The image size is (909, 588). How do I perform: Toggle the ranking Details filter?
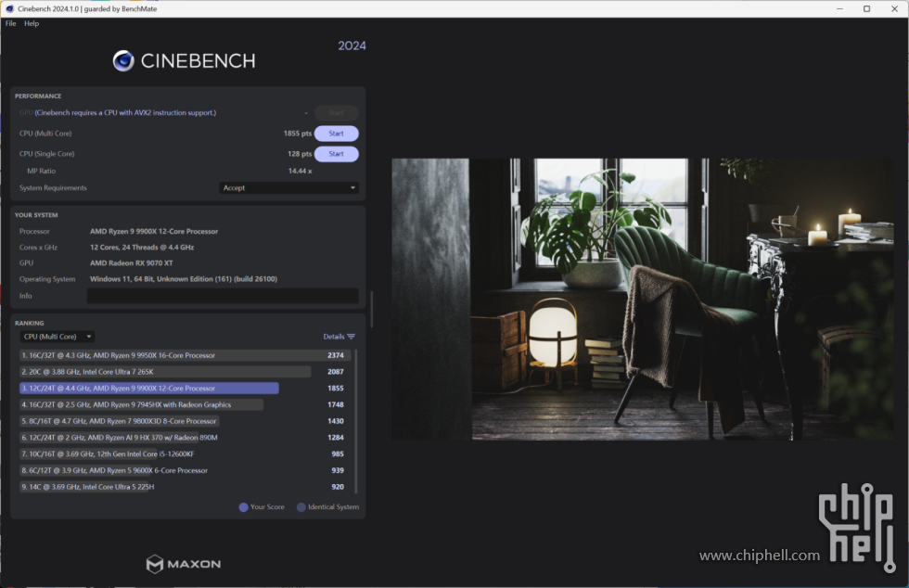pos(339,337)
